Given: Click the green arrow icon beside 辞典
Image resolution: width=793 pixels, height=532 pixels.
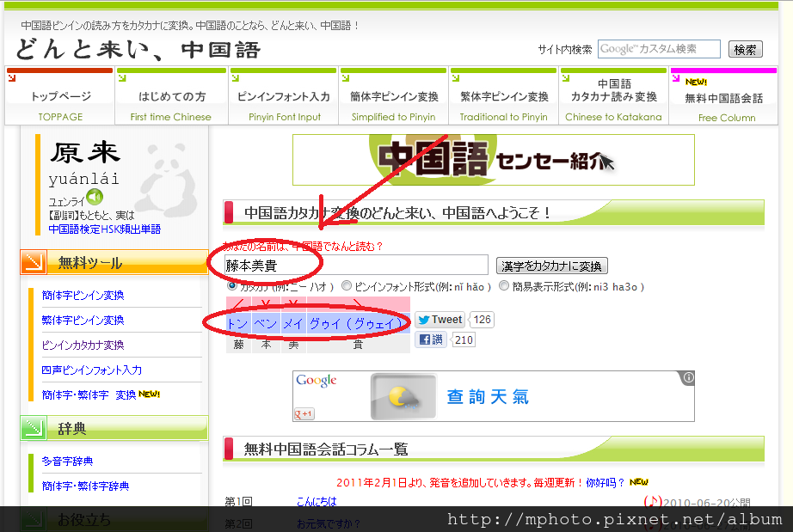Looking at the screenshot, I should tap(34, 428).
